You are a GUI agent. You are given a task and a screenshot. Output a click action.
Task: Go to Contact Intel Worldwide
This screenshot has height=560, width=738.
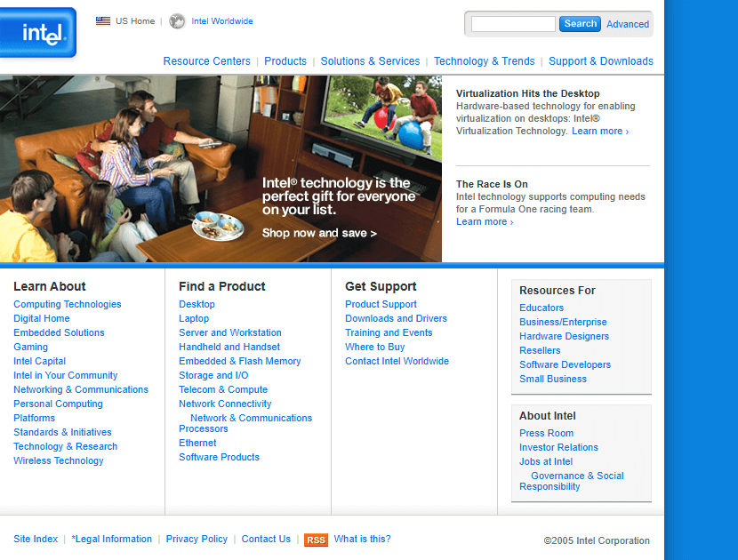pyautogui.click(x=397, y=362)
